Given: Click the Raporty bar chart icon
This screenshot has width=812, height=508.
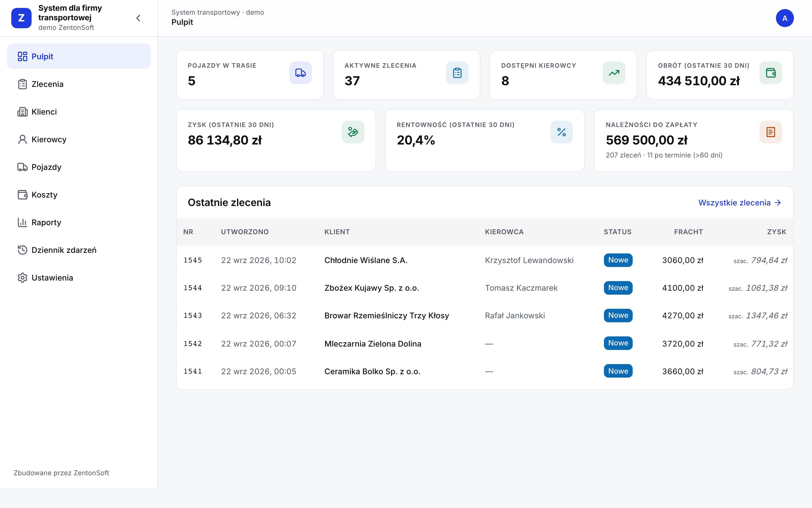Looking at the screenshot, I should [23, 222].
